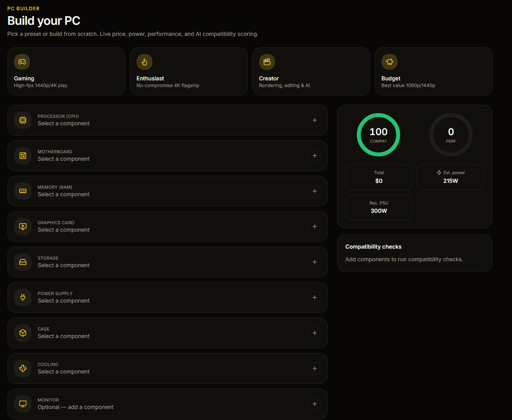The image size is (512, 420).
Task: Add storage using its plus button
Action: (315, 262)
